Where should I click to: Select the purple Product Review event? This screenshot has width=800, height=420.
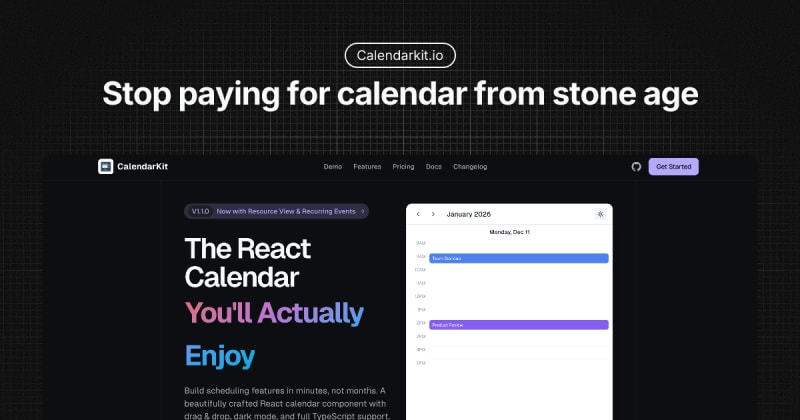518,324
